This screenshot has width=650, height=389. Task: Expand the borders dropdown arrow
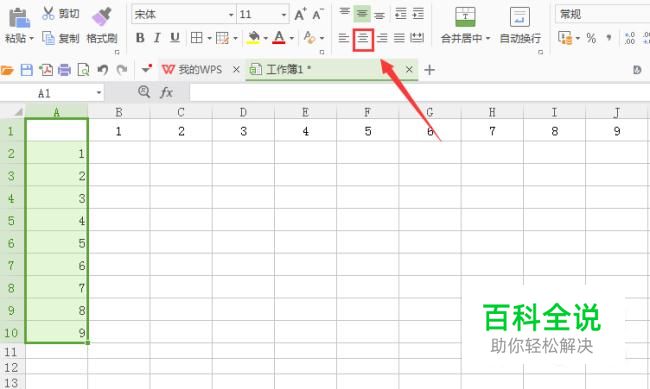point(209,39)
